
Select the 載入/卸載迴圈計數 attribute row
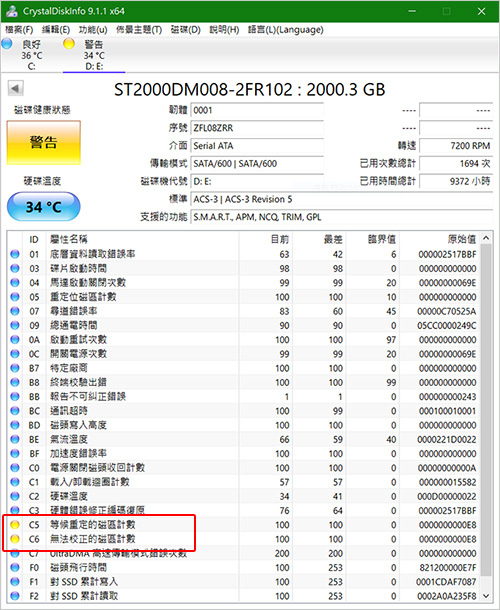click(244, 482)
